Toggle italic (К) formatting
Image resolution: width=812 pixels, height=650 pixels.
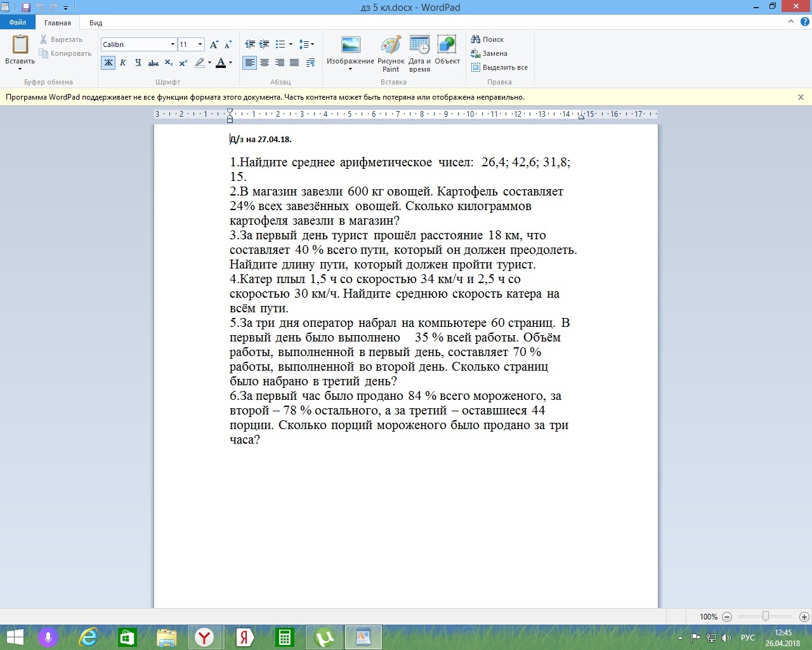(123, 63)
